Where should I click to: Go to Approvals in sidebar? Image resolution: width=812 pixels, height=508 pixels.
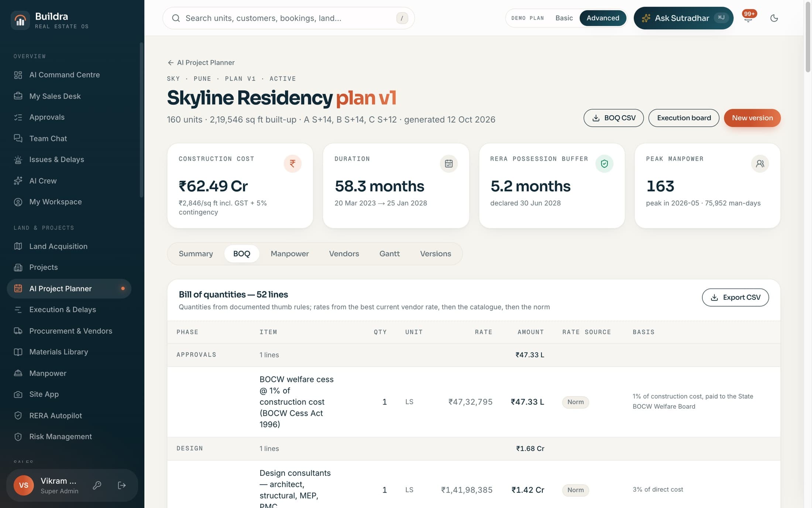(69, 117)
